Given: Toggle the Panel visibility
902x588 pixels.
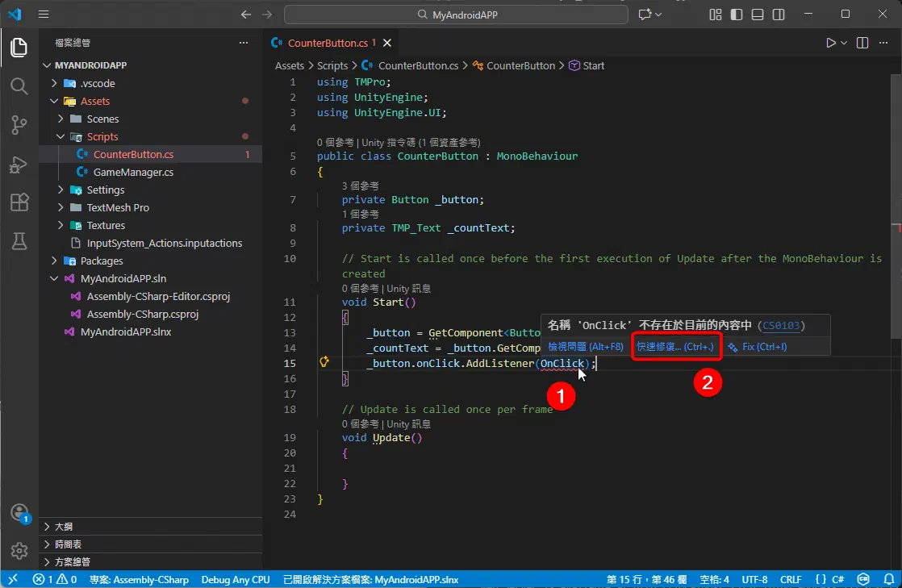Looking at the screenshot, I should click(x=757, y=15).
